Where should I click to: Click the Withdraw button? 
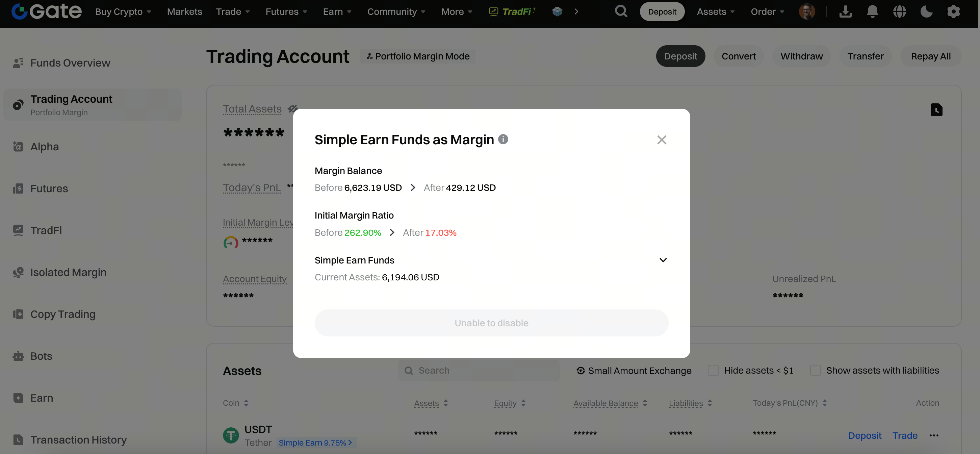801,56
